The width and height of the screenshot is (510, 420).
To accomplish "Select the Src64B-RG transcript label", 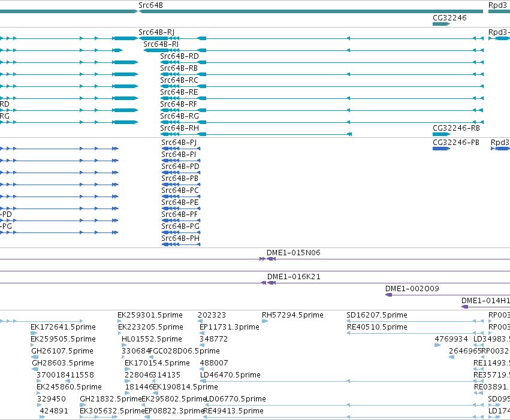I will (x=179, y=116).
